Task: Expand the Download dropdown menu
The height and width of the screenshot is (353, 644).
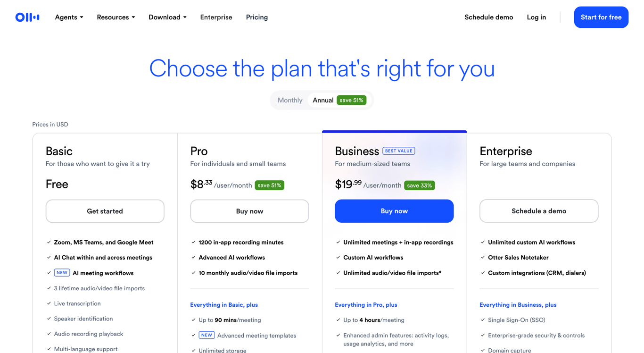Action: coord(167,17)
